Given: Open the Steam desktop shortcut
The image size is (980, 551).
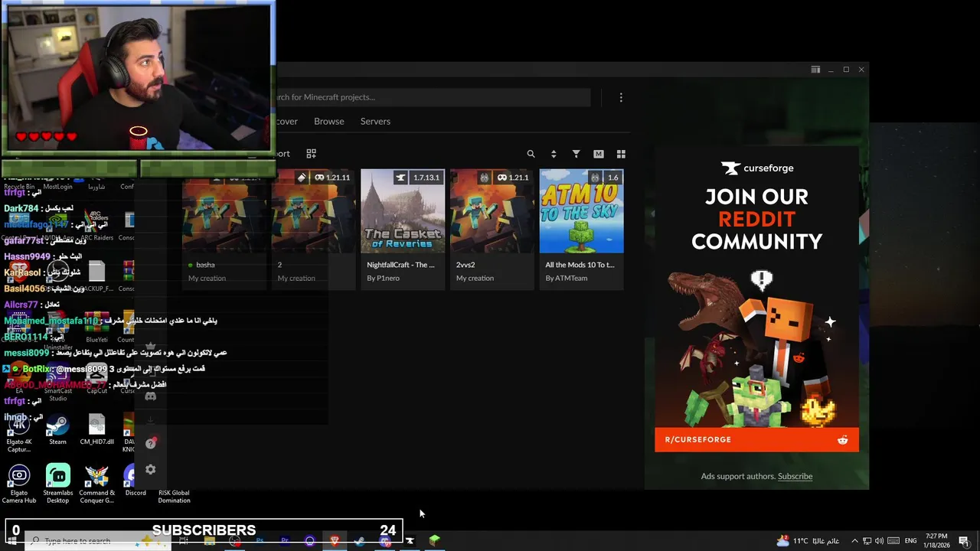Looking at the screenshot, I should point(57,429).
